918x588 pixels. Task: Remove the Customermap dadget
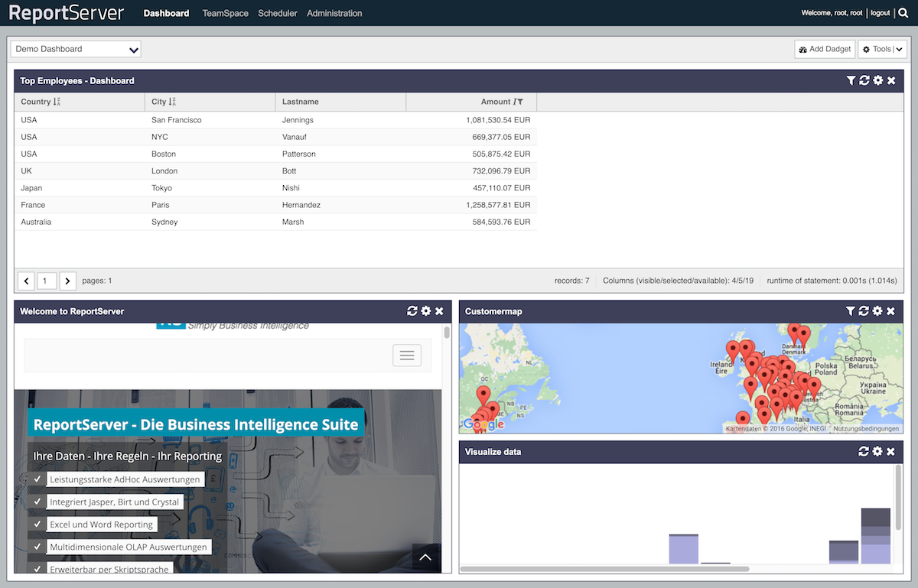890,311
